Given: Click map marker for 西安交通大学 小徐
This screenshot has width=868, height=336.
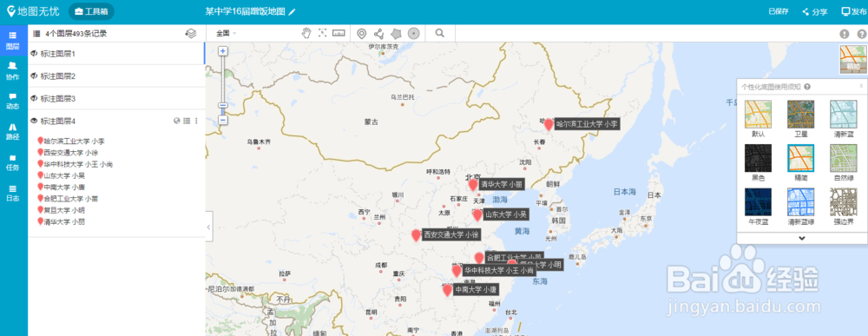Looking at the screenshot, I should [x=417, y=235].
